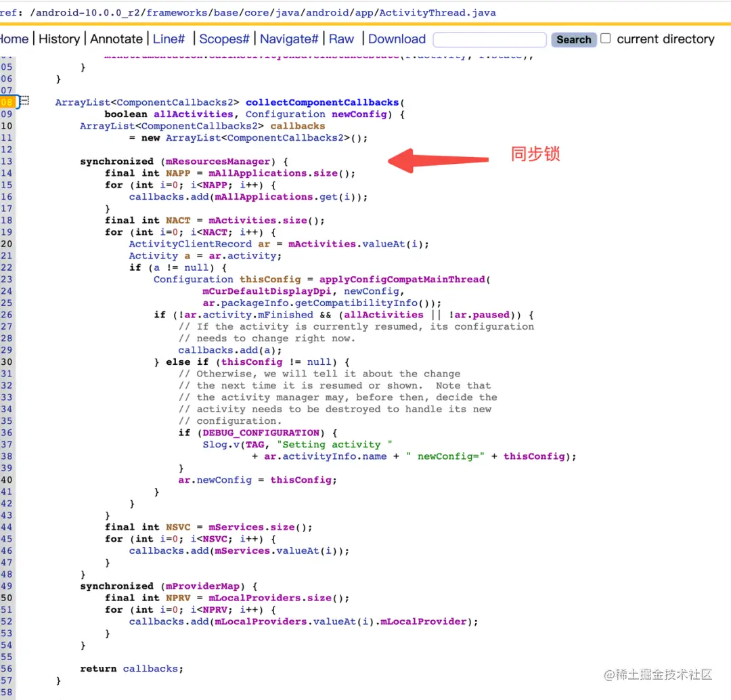Click line number 26
Screen dimensions: 731x700
click(7, 314)
